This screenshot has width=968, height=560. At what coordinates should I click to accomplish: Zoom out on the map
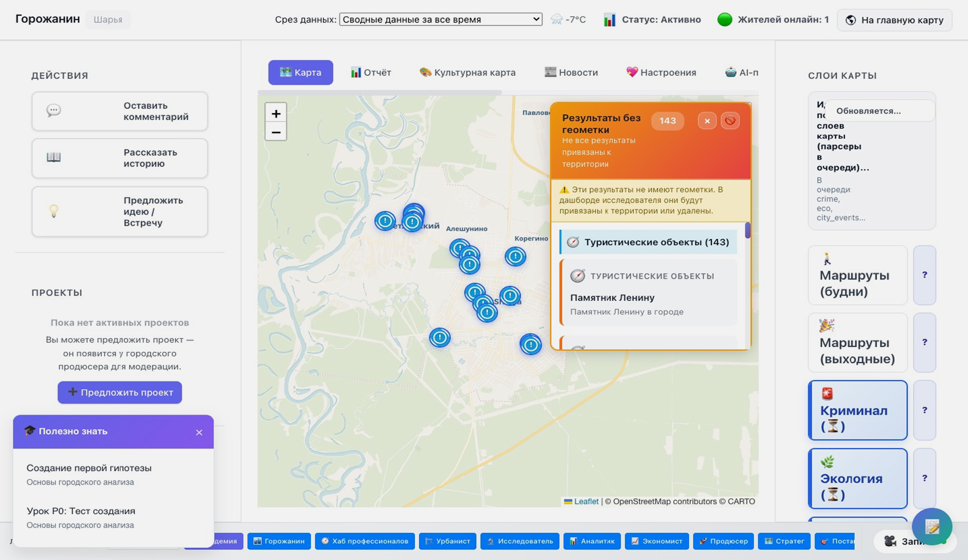(x=276, y=132)
